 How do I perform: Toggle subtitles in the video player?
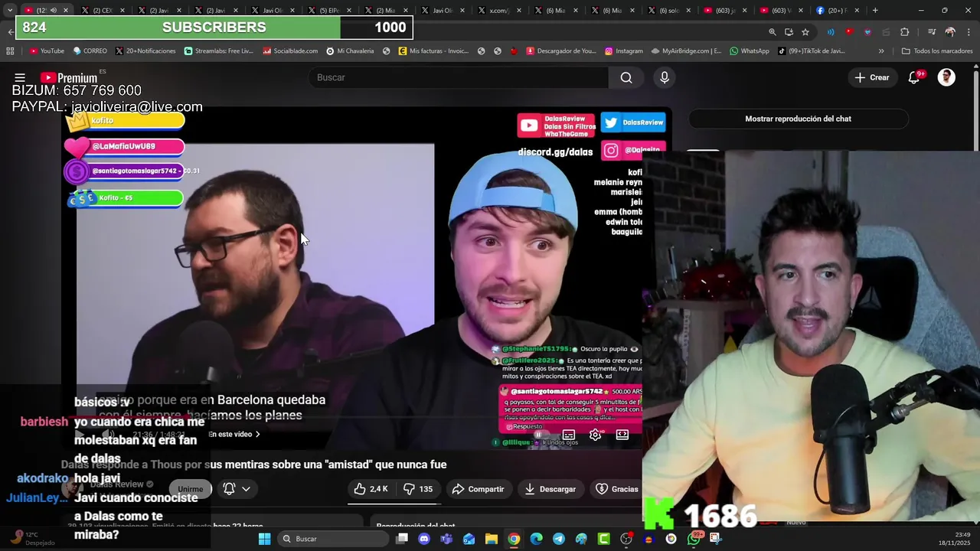(x=569, y=435)
